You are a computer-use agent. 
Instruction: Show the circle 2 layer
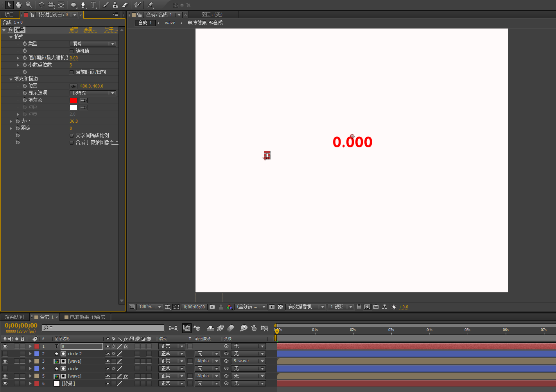tap(5, 354)
